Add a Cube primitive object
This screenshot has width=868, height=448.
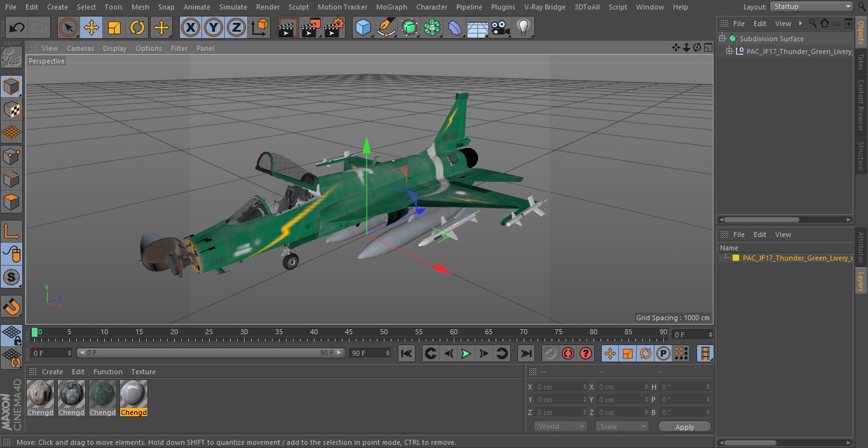[363, 27]
